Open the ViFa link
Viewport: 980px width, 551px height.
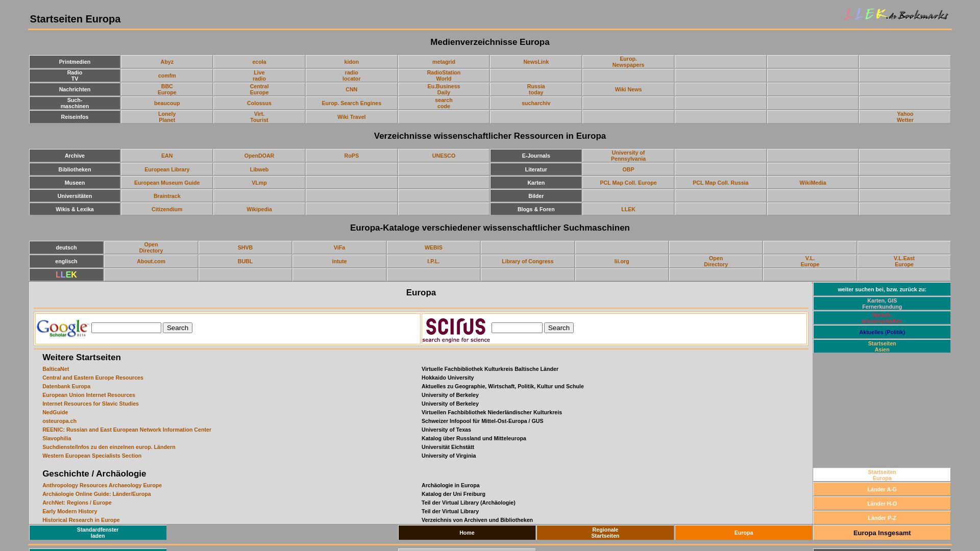(339, 247)
